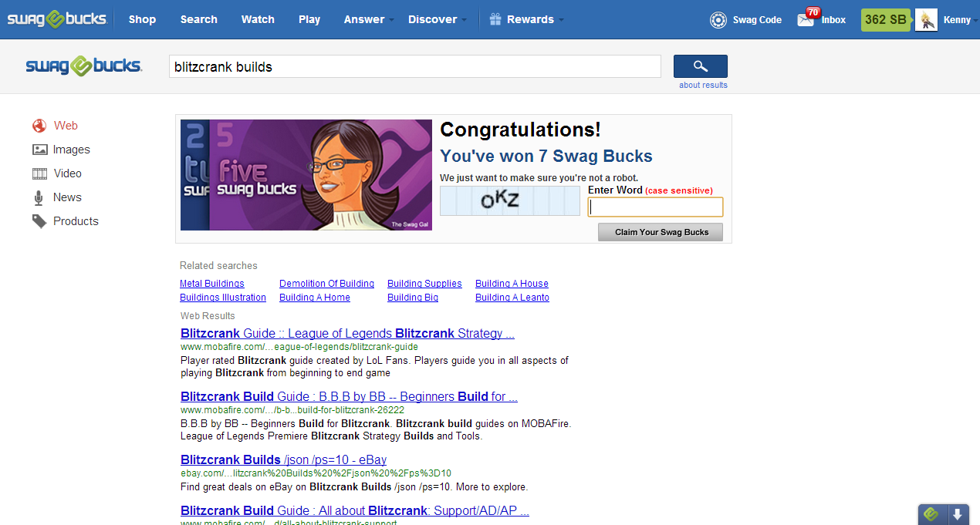Click the b-b-build-for-blitzcrank-26222 URL text

pyautogui.click(x=292, y=410)
